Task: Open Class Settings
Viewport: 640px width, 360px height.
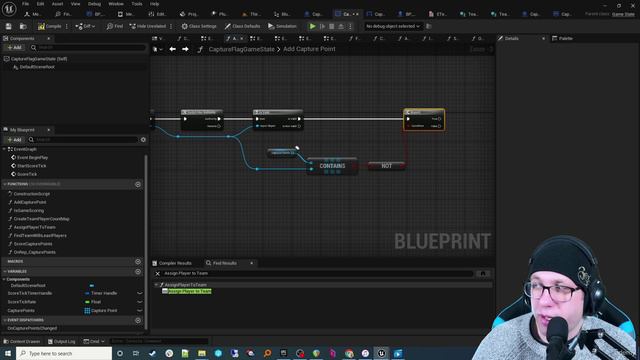Action: (x=199, y=26)
